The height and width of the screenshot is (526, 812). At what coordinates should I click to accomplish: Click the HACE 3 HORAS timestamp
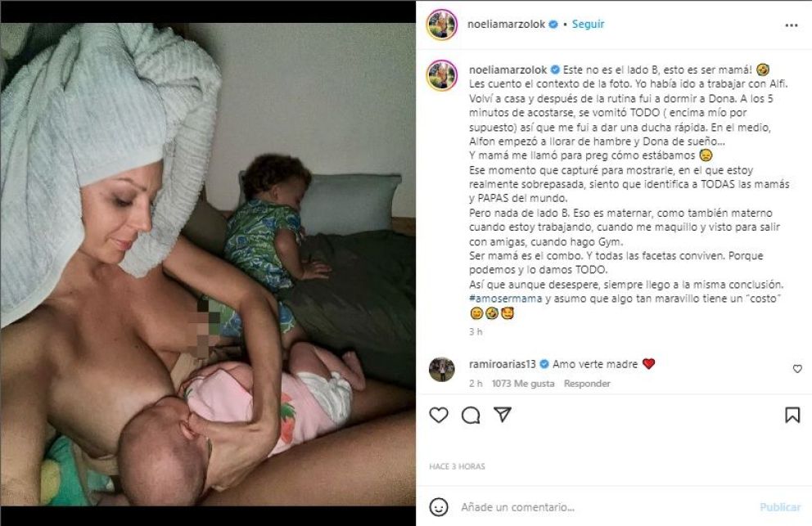point(457,466)
